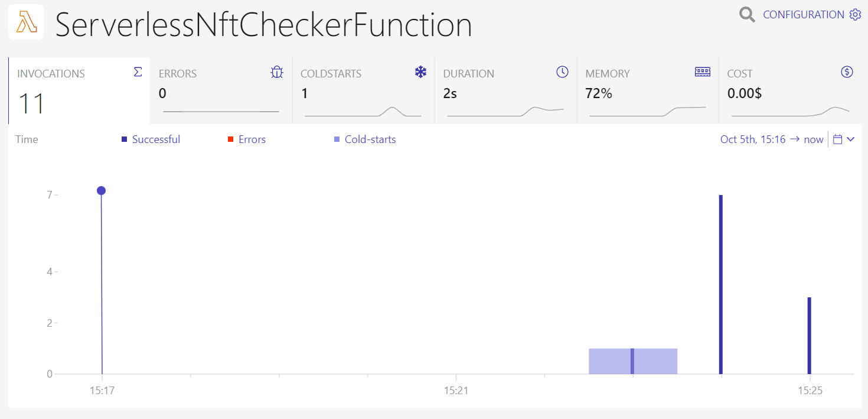
Task: Select the Memory 72% metric tab
Action: 647,90
